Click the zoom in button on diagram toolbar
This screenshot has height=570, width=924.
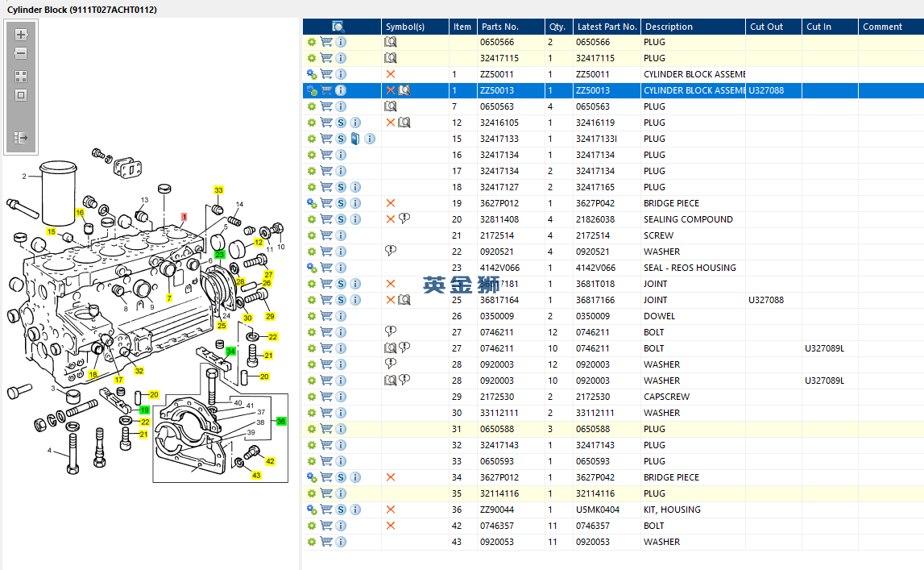click(x=21, y=35)
